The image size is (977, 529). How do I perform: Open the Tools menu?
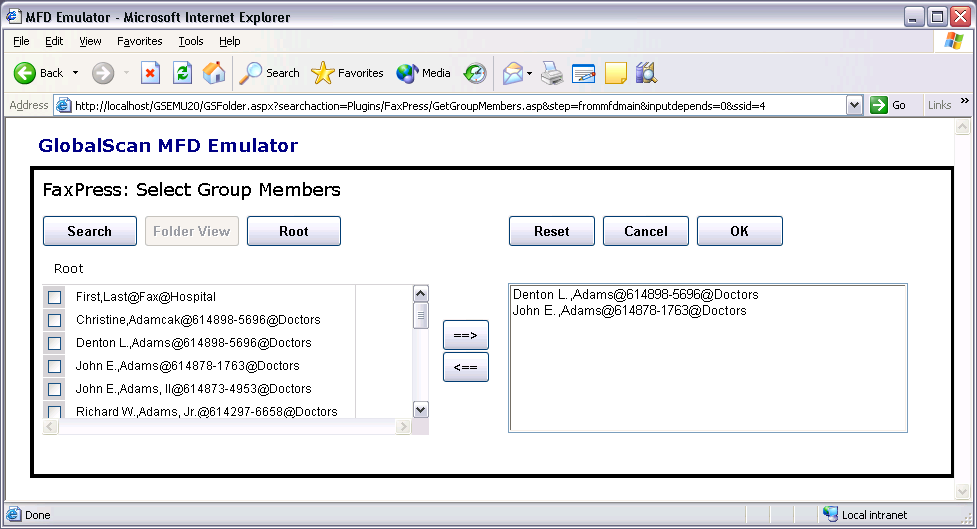[191, 41]
